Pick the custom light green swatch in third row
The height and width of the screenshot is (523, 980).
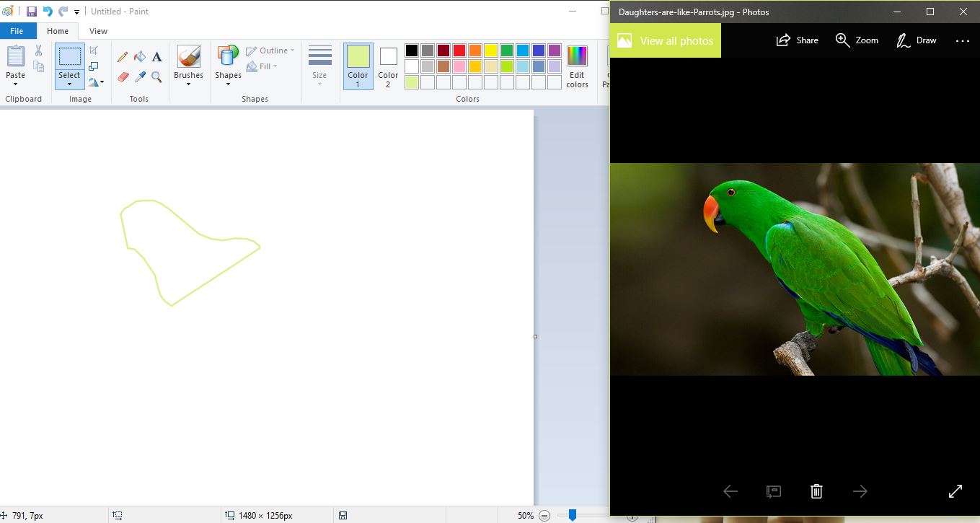[x=412, y=82]
